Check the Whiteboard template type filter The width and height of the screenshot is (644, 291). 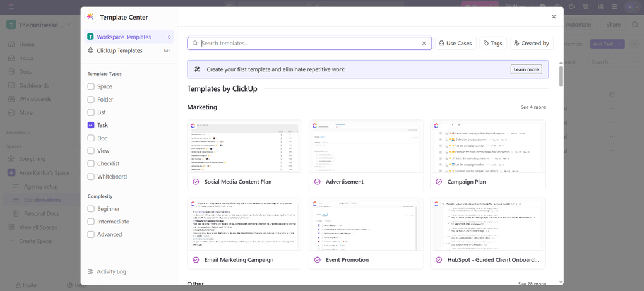tap(91, 177)
